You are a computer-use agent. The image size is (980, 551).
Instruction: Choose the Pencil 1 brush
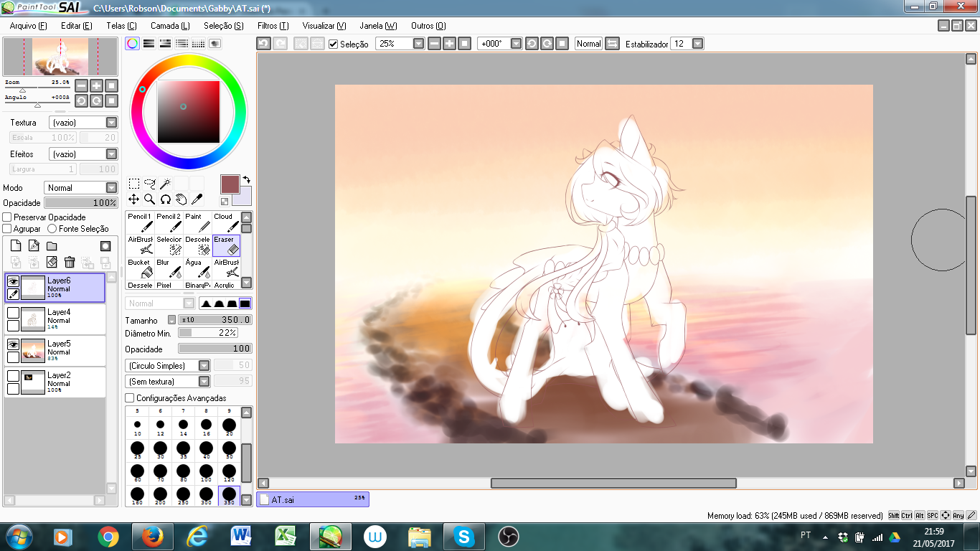(140, 222)
